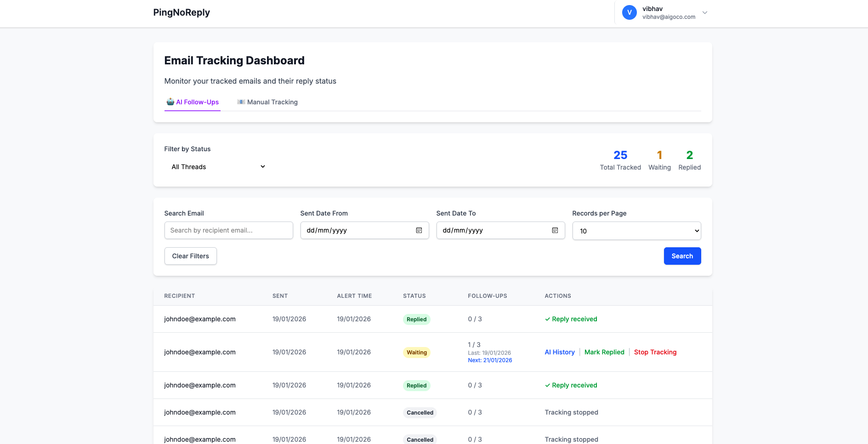Click the ACTIONS column header
This screenshot has height=444, width=868.
558,296
